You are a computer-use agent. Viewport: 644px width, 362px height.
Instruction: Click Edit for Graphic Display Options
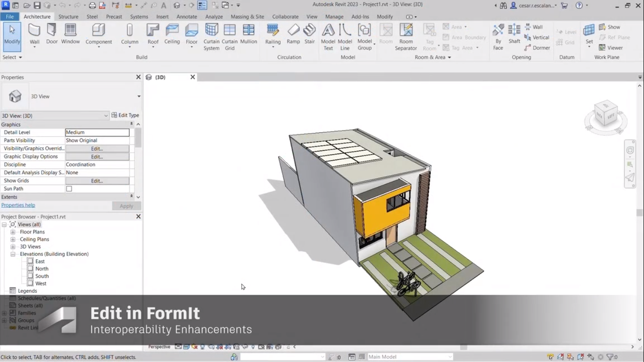point(97,156)
